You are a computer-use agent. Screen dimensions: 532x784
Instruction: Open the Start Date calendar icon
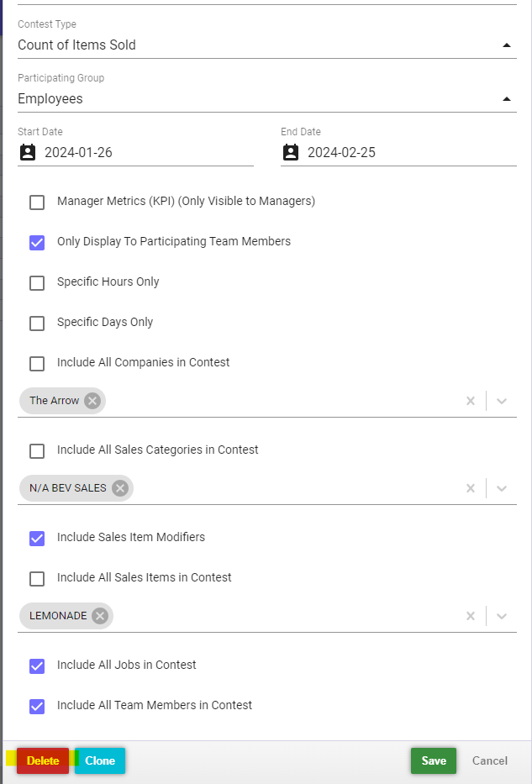28,152
